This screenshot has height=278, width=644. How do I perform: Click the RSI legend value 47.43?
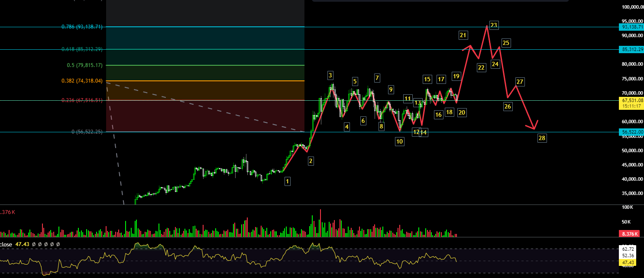tap(22, 245)
